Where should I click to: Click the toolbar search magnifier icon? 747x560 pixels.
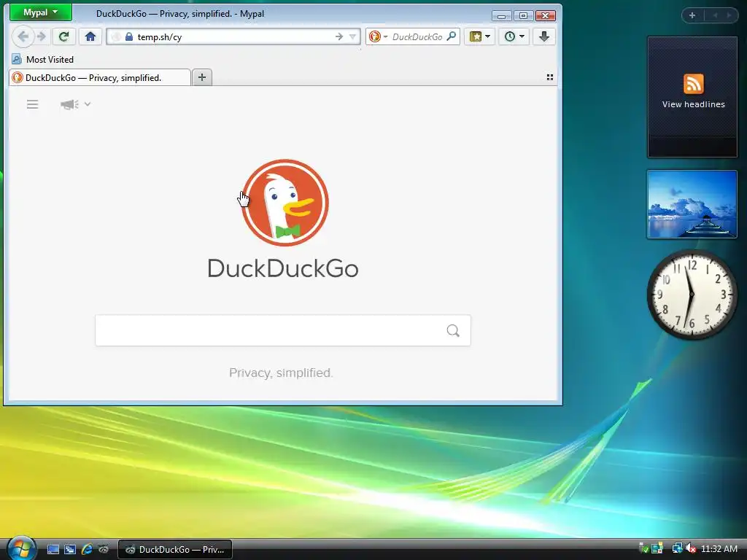tap(452, 36)
